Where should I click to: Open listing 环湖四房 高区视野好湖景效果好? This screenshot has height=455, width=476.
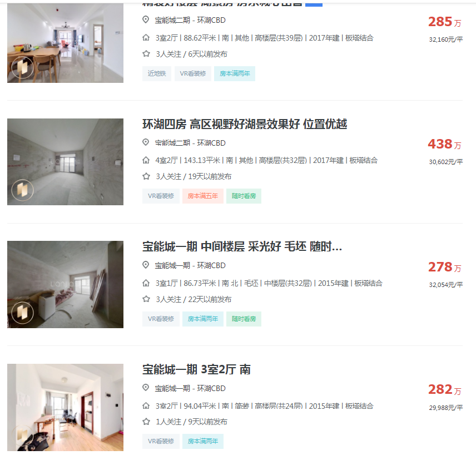click(245, 124)
